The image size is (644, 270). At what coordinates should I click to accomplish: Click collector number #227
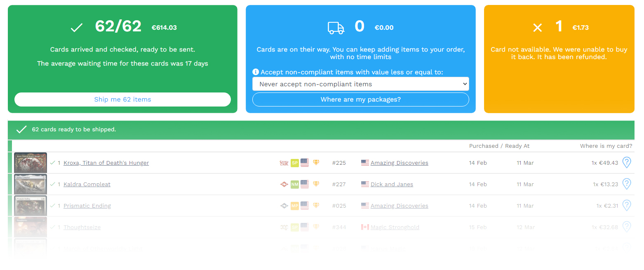(x=339, y=184)
